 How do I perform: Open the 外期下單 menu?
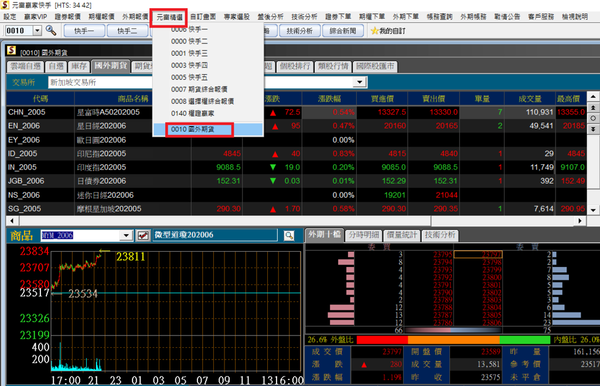click(x=406, y=17)
